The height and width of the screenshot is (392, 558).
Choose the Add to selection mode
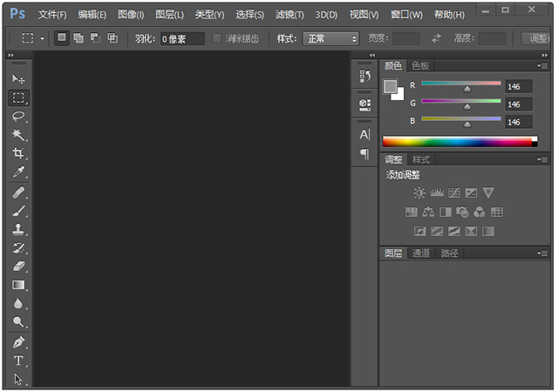78,38
